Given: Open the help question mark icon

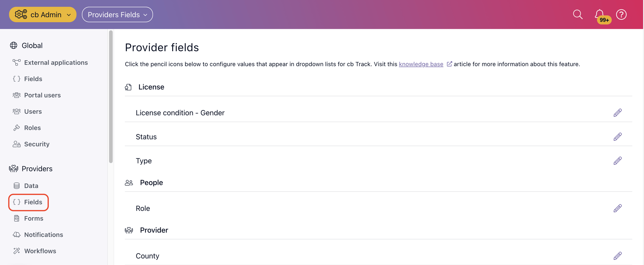Looking at the screenshot, I should pyautogui.click(x=621, y=14).
